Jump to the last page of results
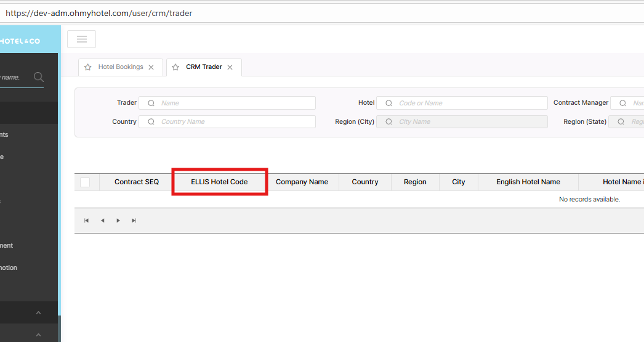The width and height of the screenshot is (644, 342). click(x=134, y=221)
